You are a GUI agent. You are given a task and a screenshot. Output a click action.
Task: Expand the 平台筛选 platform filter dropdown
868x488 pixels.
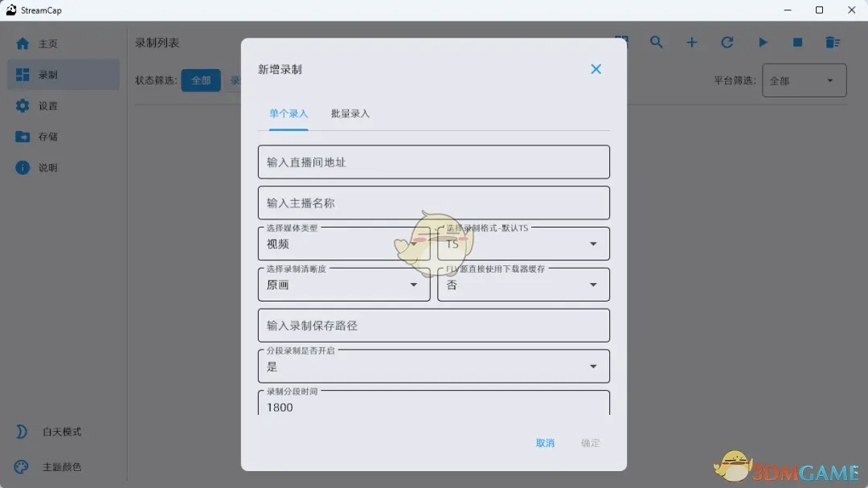click(804, 80)
